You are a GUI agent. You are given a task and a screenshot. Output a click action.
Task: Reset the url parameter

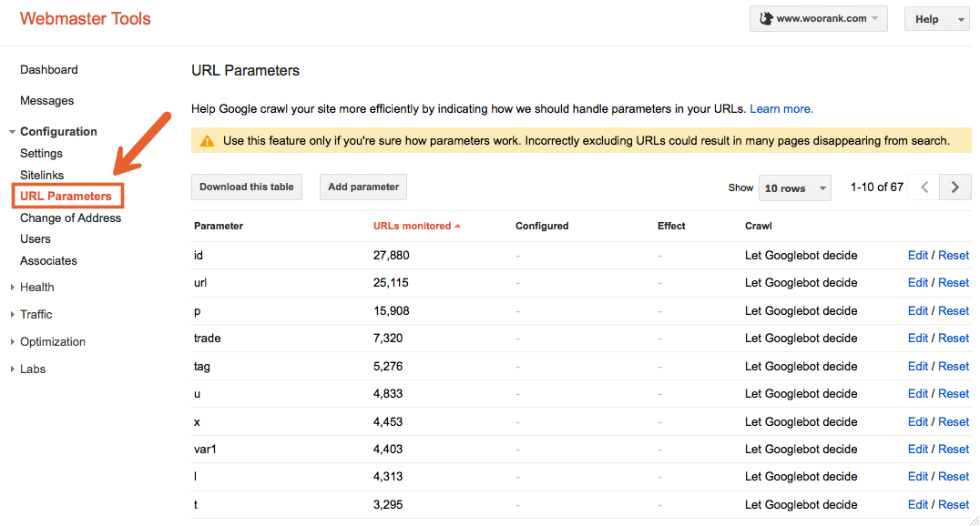(954, 283)
